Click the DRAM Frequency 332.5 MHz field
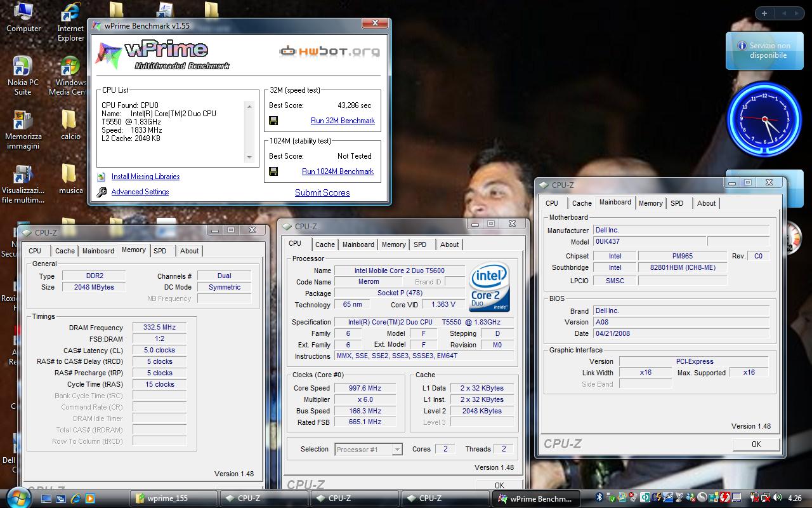812x508 pixels. pyautogui.click(x=159, y=328)
